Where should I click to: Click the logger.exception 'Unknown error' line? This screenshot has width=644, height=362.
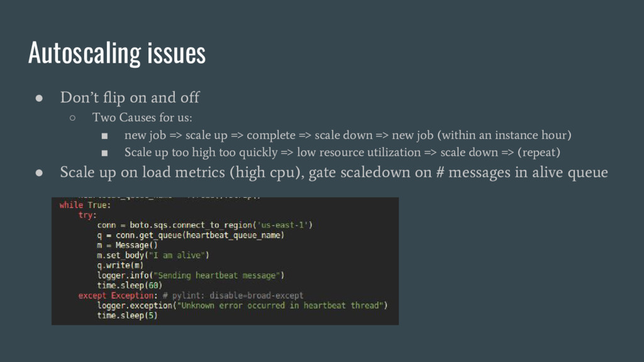coord(242,305)
